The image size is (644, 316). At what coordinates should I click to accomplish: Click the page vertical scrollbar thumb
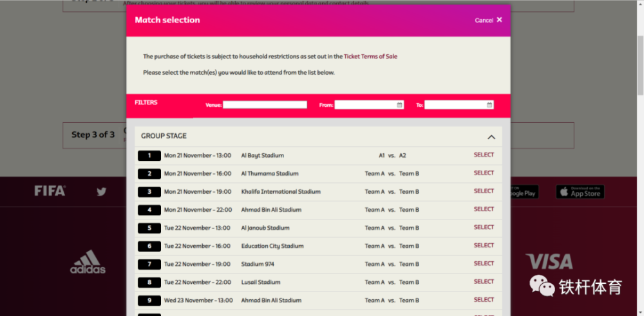click(x=640, y=65)
